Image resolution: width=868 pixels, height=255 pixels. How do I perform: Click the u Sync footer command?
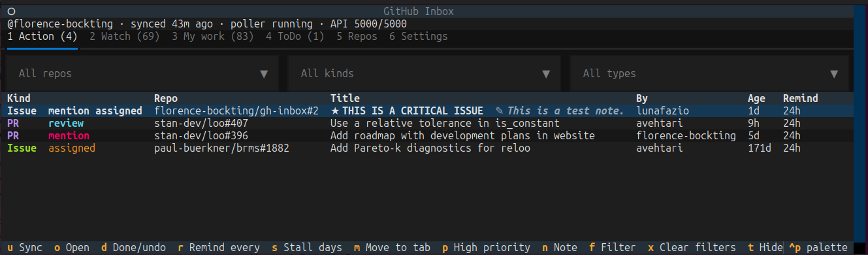click(25, 247)
